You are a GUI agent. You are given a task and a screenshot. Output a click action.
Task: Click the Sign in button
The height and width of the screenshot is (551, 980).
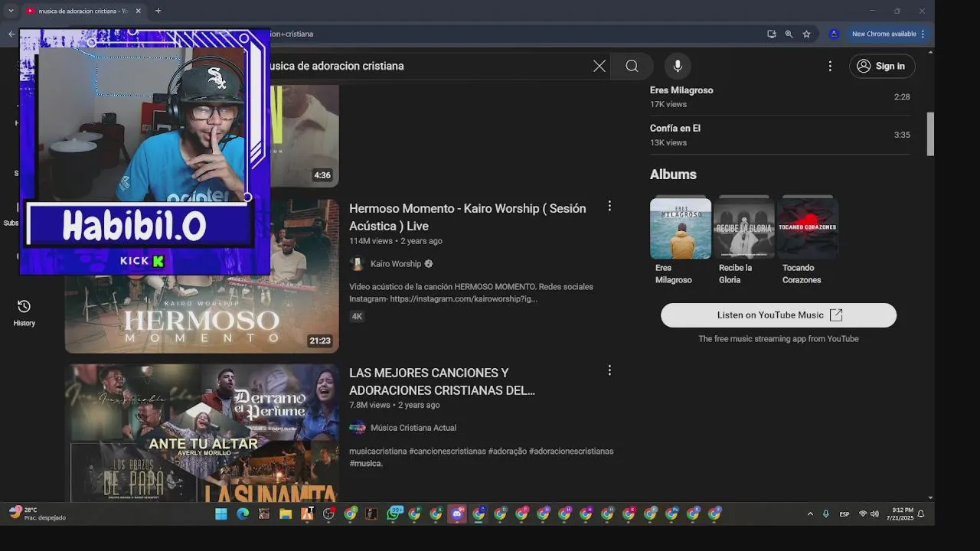tap(882, 66)
